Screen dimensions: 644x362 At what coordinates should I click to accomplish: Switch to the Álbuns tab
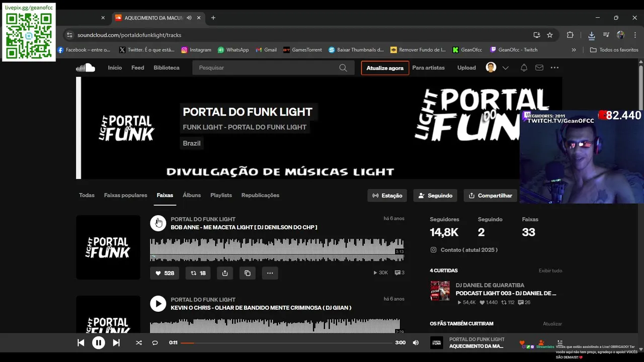192,195
